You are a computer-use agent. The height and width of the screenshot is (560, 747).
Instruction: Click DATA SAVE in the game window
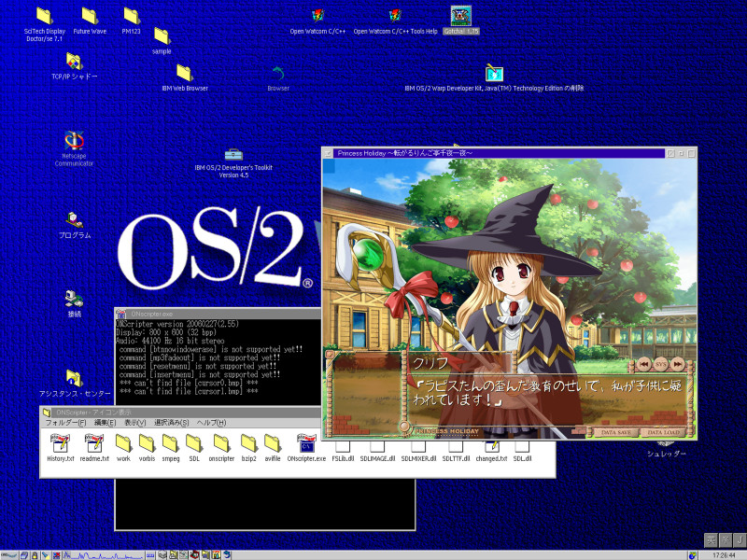[615, 432]
